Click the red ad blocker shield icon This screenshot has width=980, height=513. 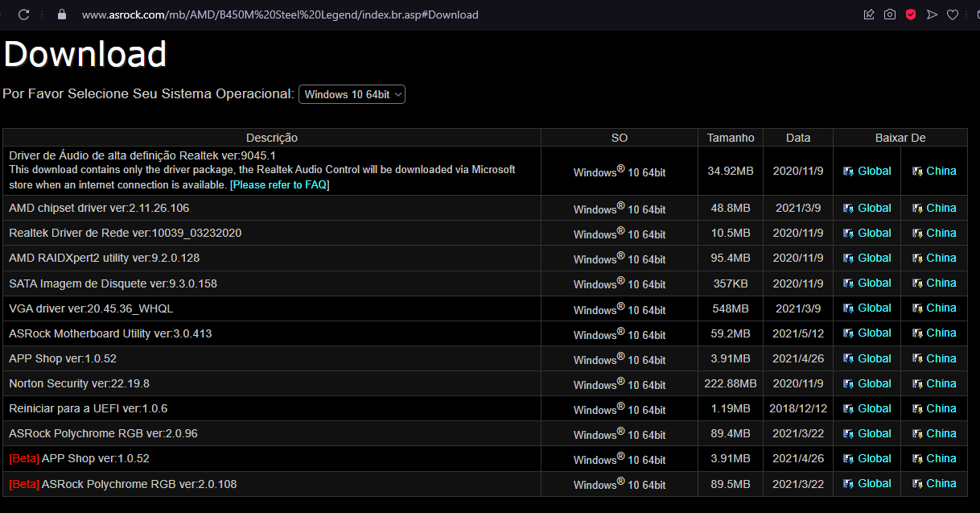911,14
